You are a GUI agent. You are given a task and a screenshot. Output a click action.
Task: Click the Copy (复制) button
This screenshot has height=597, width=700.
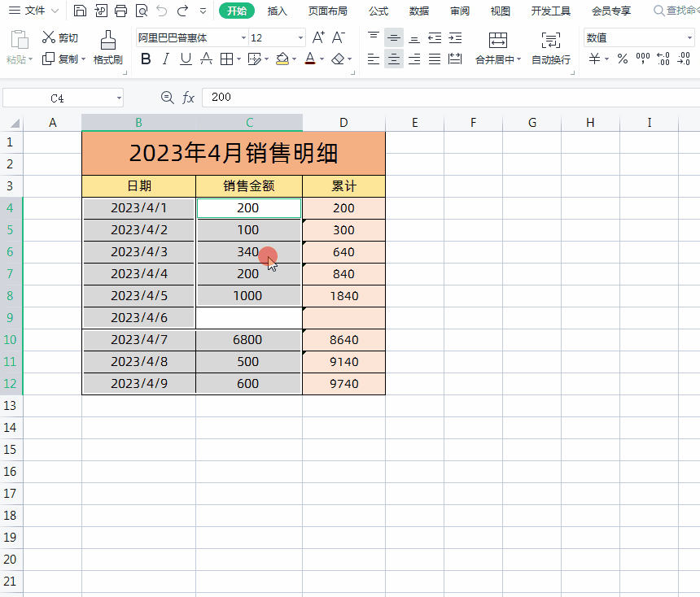[x=59, y=59]
